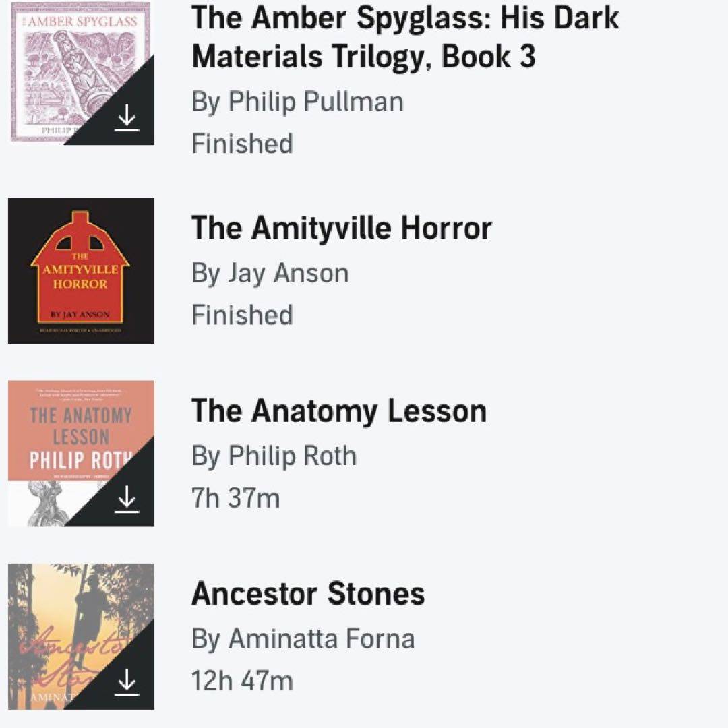Open The Amityville Horror title
This screenshot has width=728, height=728.
point(341,229)
